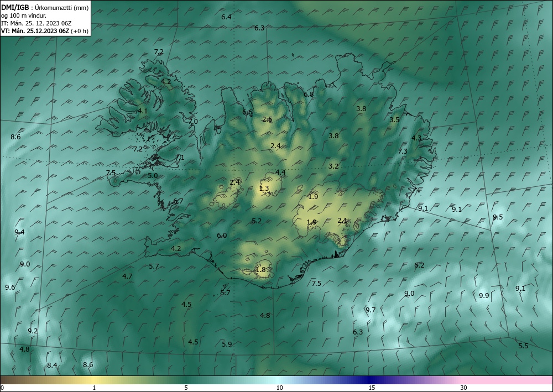Click the 30 label on the color scale

point(464,388)
